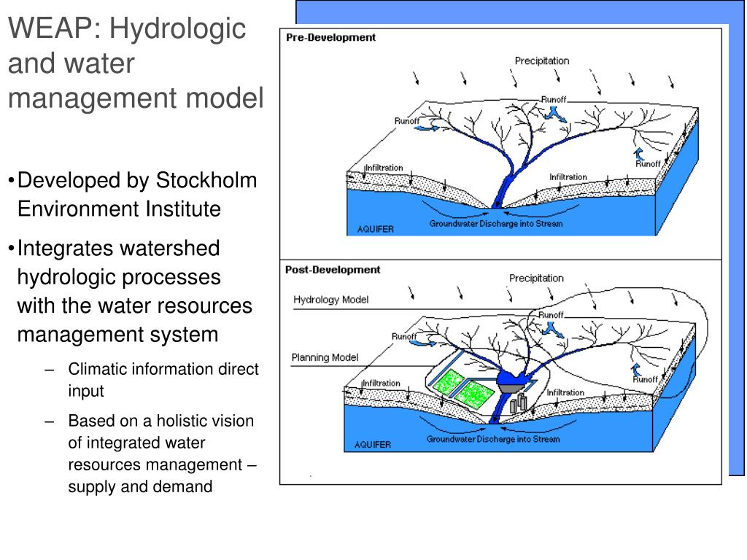Click the bullet beginning "Integrates watershed hydrologic processes"
Viewport: 747px width, 560px height.
[134, 291]
